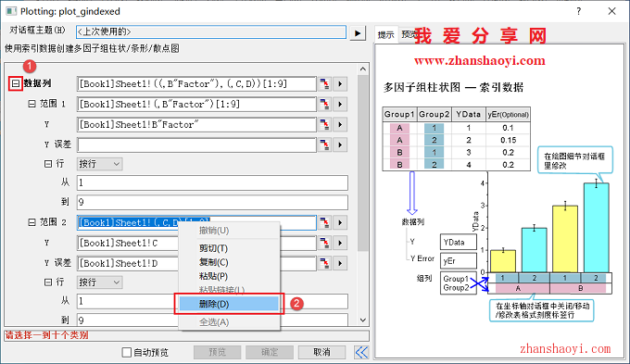Click the 确定 button
This screenshot has width=630, height=364.
(270, 352)
